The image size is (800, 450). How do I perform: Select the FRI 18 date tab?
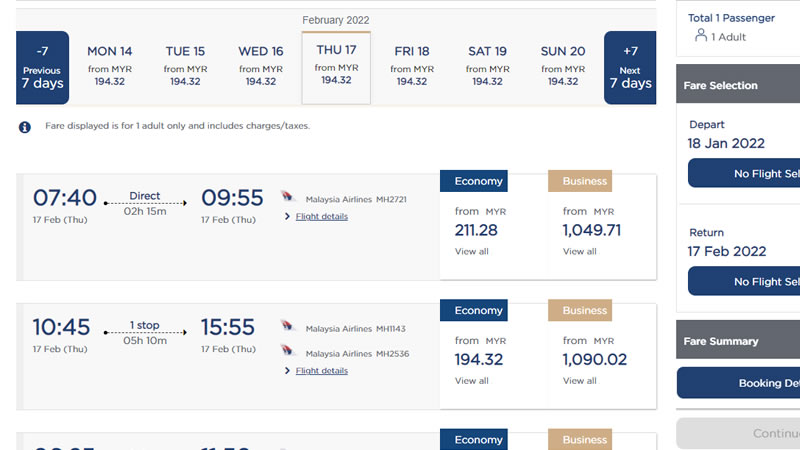click(412, 66)
